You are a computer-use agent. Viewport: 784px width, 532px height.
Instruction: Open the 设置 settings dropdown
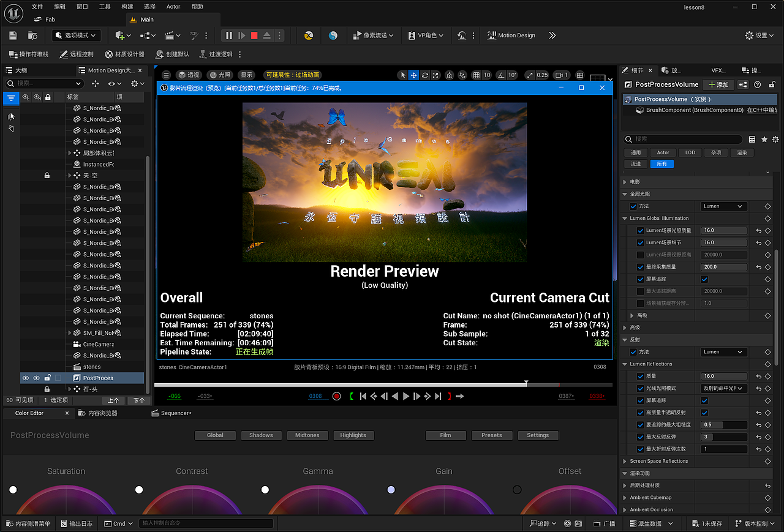759,36
